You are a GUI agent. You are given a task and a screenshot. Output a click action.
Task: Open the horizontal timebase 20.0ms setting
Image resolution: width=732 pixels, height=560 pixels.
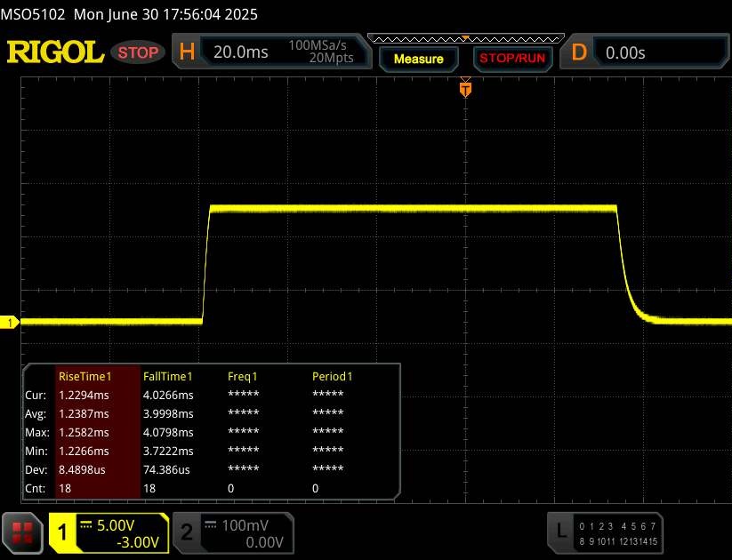(241, 52)
